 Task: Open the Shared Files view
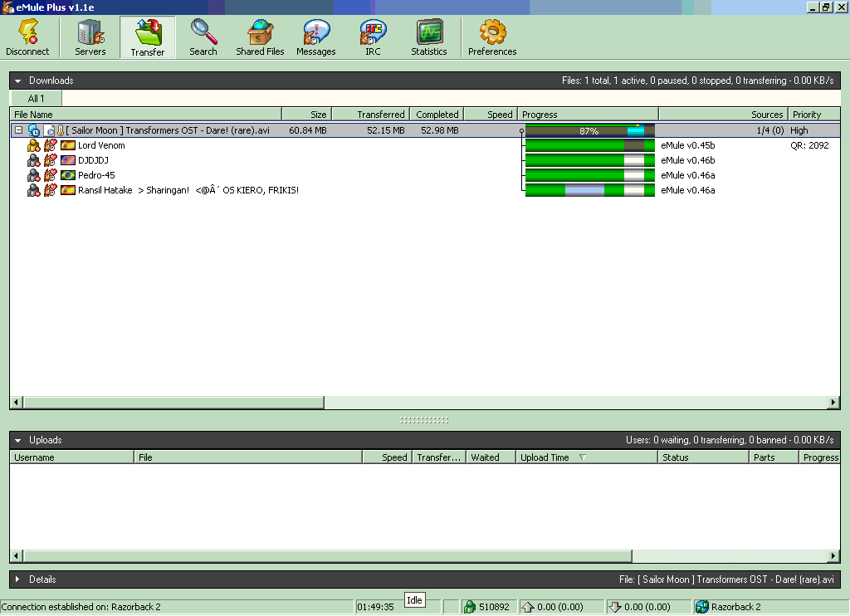(260, 37)
